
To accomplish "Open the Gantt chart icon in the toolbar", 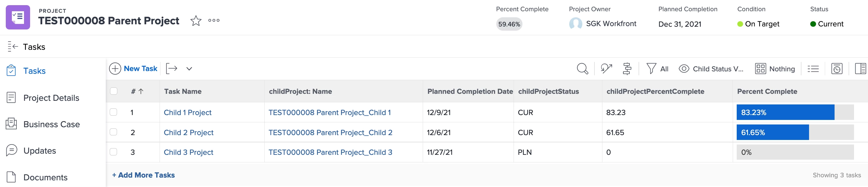I will pyautogui.click(x=627, y=69).
